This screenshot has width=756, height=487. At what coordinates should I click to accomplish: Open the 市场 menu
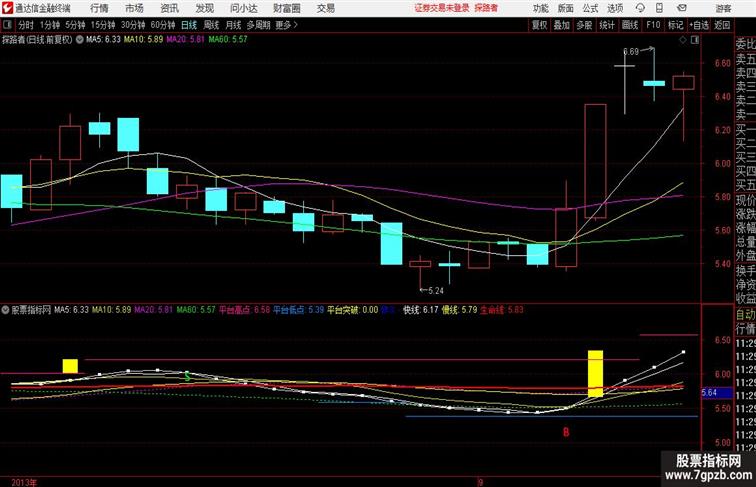(134, 8)
